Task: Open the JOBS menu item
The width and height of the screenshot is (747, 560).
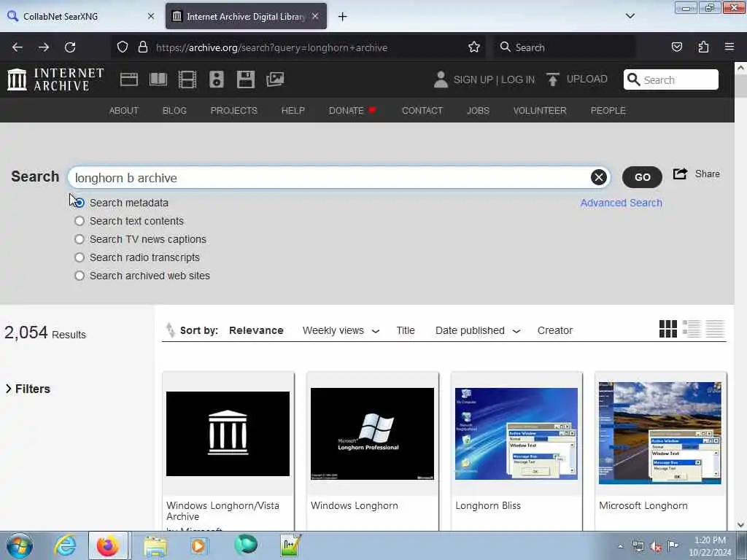Action: tap(478, 111)
